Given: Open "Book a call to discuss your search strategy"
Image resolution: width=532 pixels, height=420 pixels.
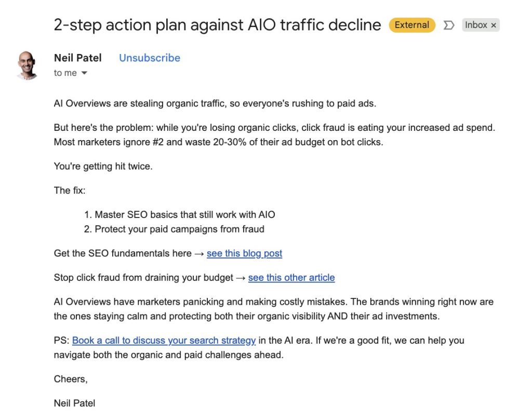Looking at the screenshot, I should [x=164, y=341].
